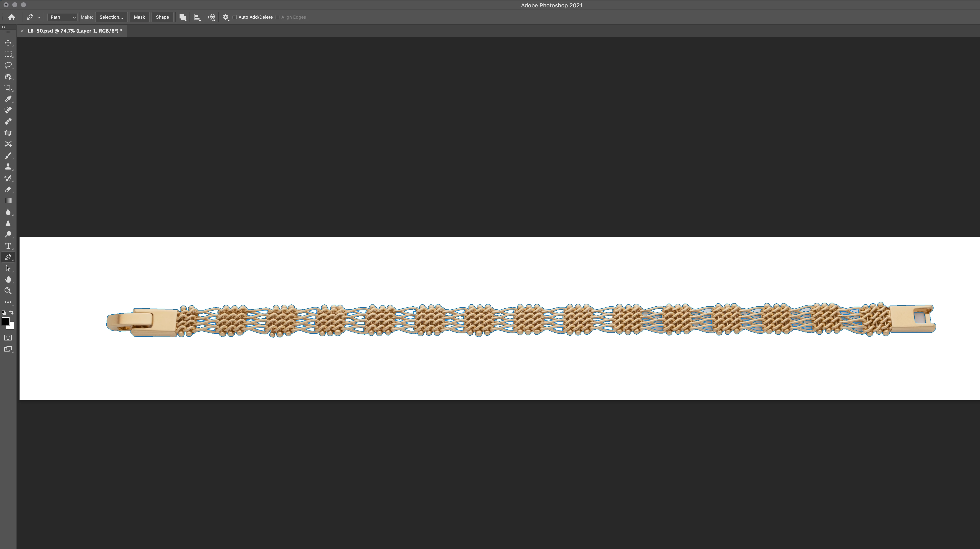Swap foreground and background colors
The width and height of the screenshot is (980, 549).
pyautogui.click(x=12, y=312)
